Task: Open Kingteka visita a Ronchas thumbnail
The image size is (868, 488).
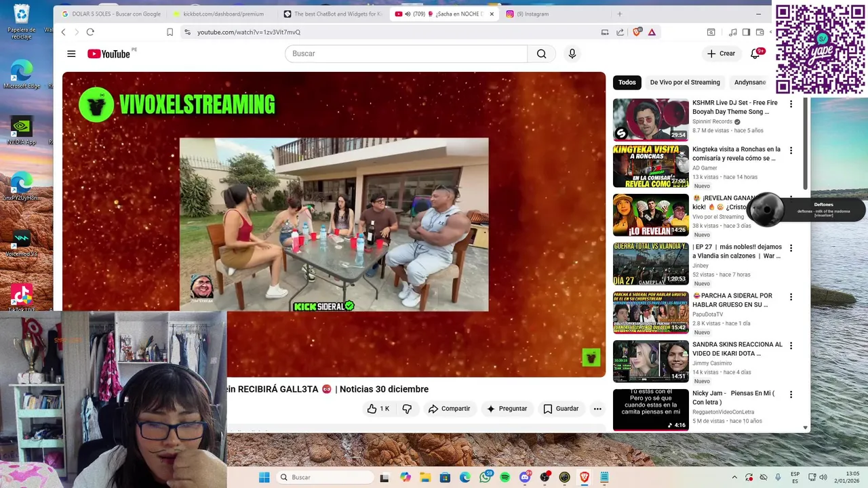Action: [x=651, y=166]
